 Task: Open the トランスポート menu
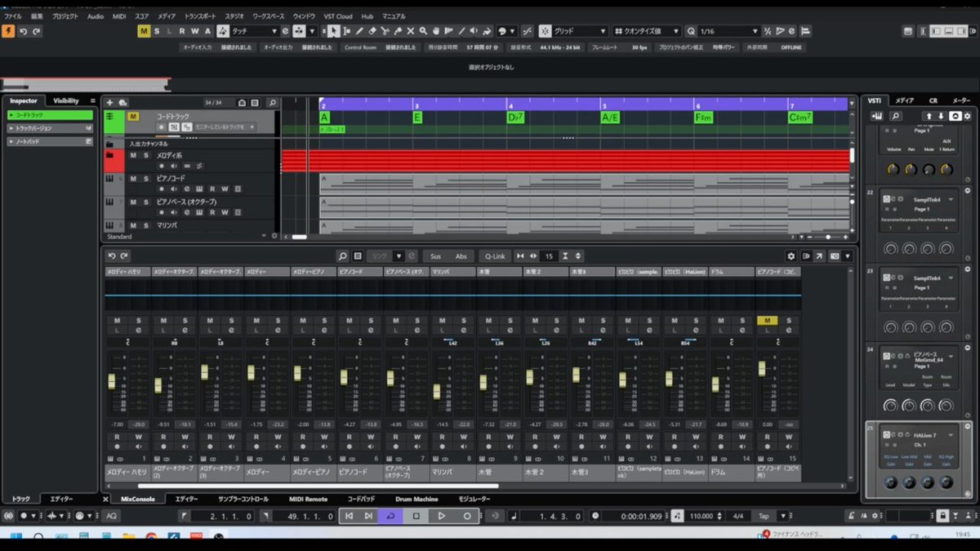(200, 16)
